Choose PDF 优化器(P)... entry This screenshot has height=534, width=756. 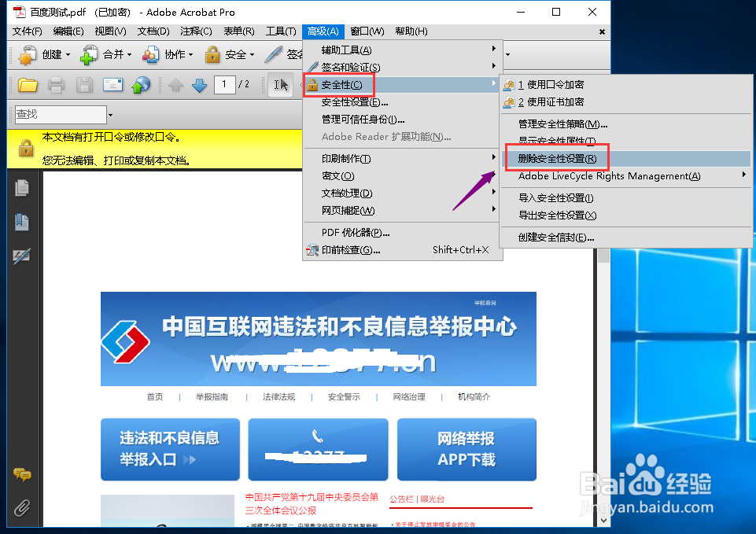point(401,233)
